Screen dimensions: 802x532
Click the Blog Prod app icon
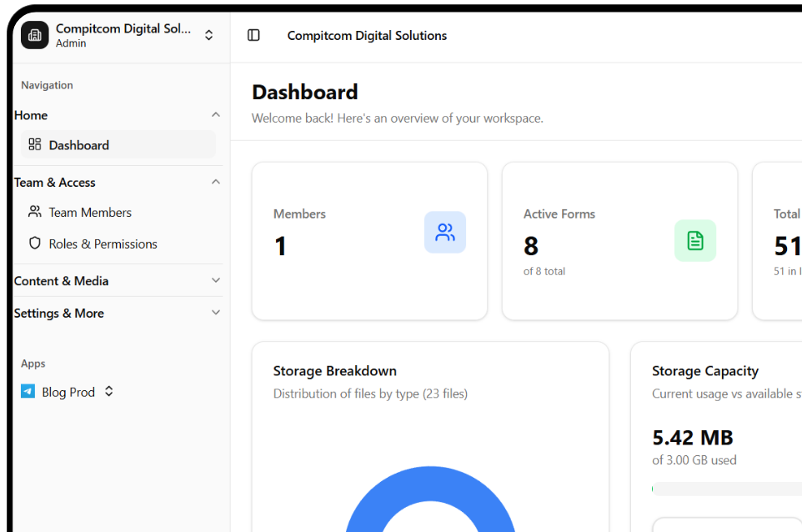(28, 391)
